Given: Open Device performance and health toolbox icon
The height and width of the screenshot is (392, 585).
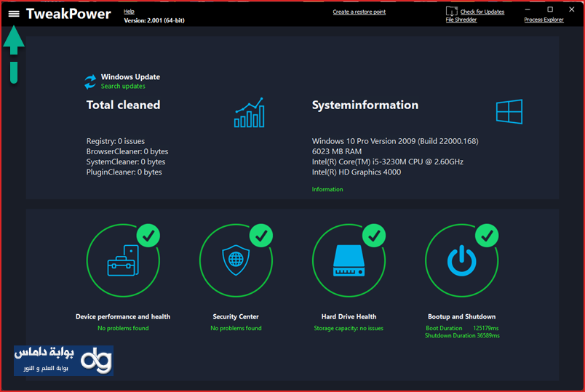Looking at the screenshot, I should coord(123,260).
